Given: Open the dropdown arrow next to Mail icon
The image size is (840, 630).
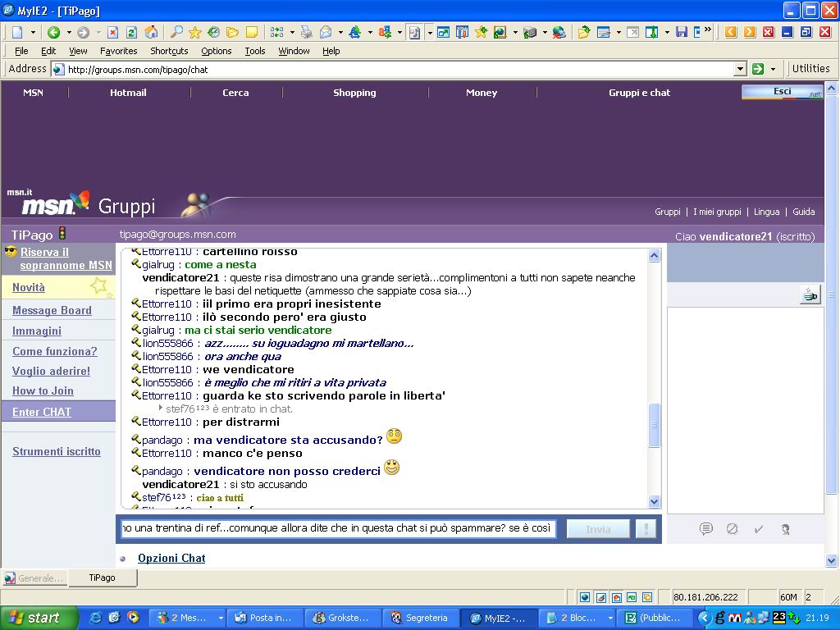Looking at the screenshot, I should (340, 33).
